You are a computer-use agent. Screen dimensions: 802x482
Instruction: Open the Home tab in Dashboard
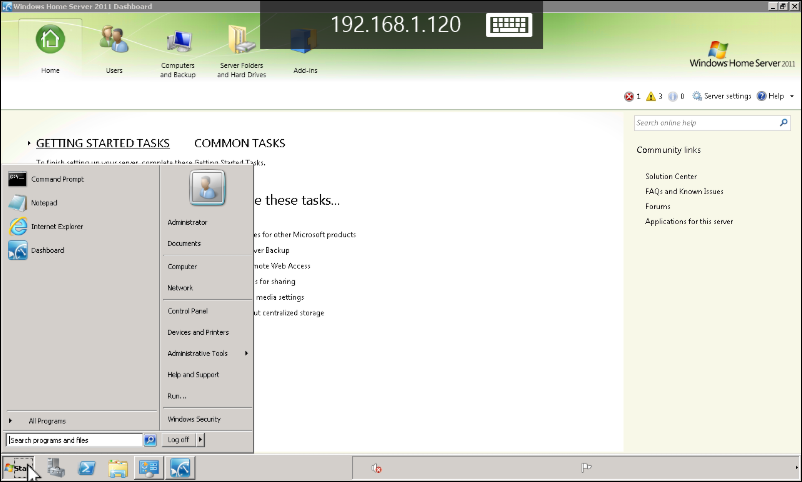click(x=50, y=49)
